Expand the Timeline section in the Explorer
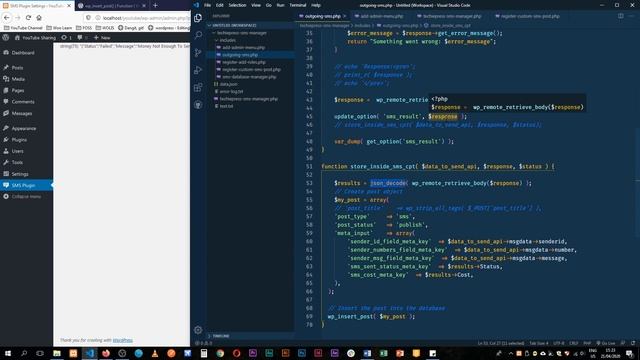Screen dimensions: 640x360 [x=251, y=336]
